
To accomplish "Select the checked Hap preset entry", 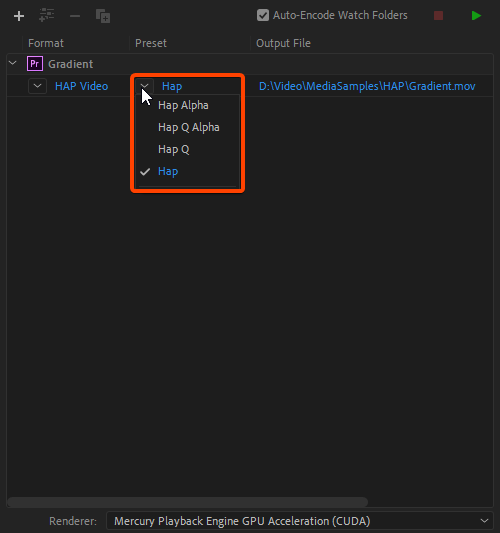I will pos(168,171).
